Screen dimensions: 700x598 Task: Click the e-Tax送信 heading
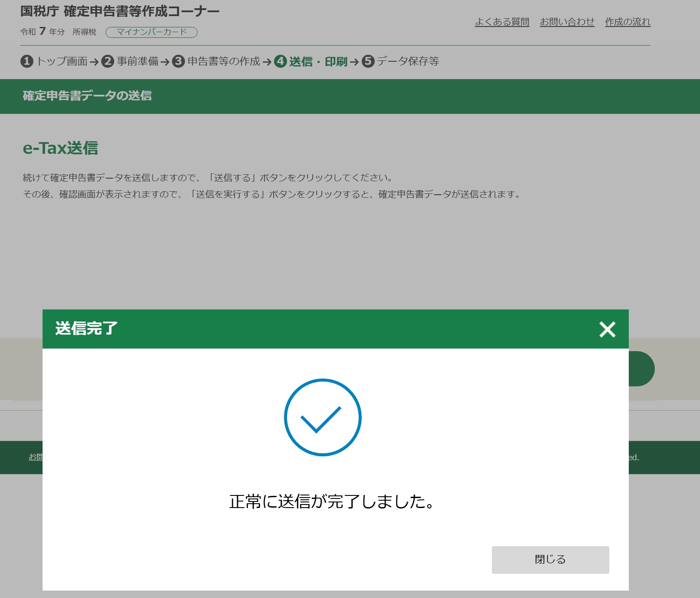[60, 148]
